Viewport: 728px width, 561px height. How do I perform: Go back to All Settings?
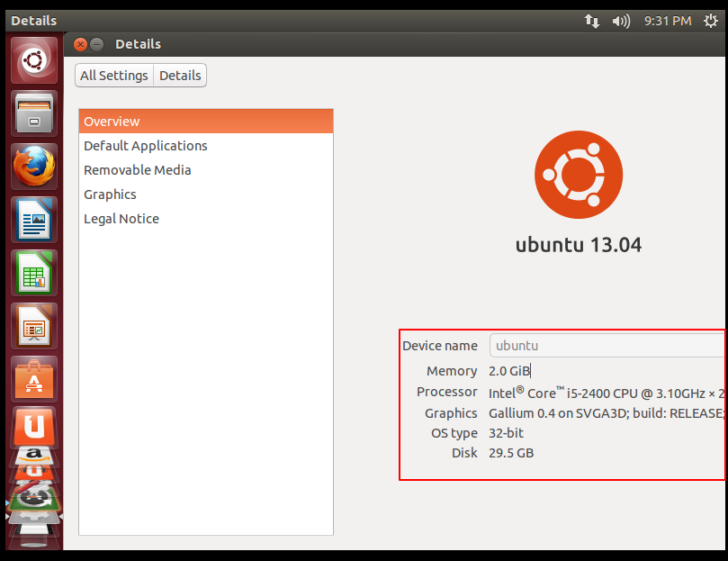click(x=114, y=76)
